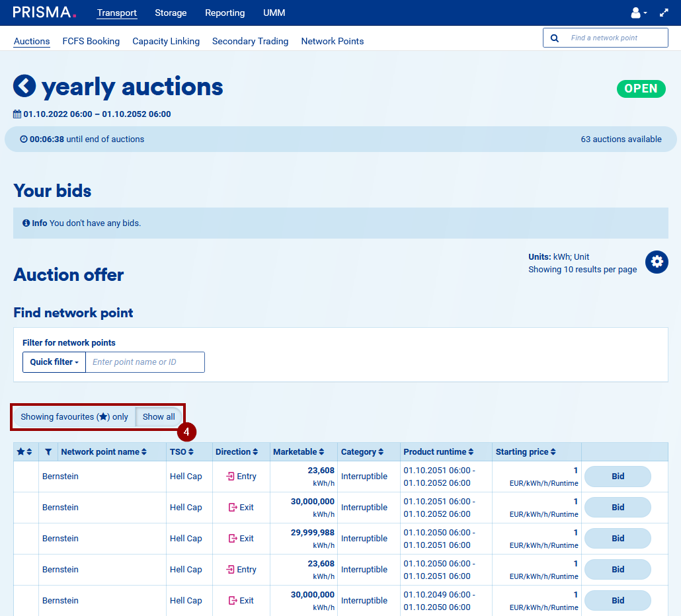Click the fullscreen expand icon in header

[x=664, y=13]
